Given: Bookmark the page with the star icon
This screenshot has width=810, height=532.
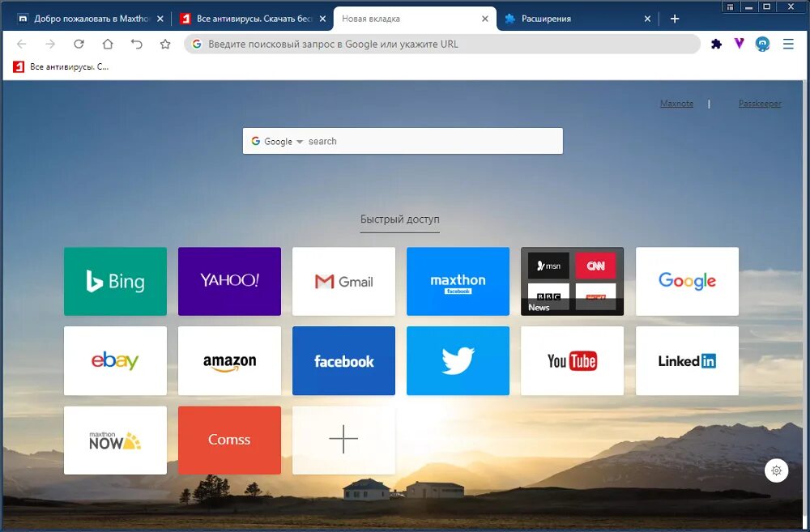Looking at the screenshot, I should pyautogui.click(x=165, y=45).
